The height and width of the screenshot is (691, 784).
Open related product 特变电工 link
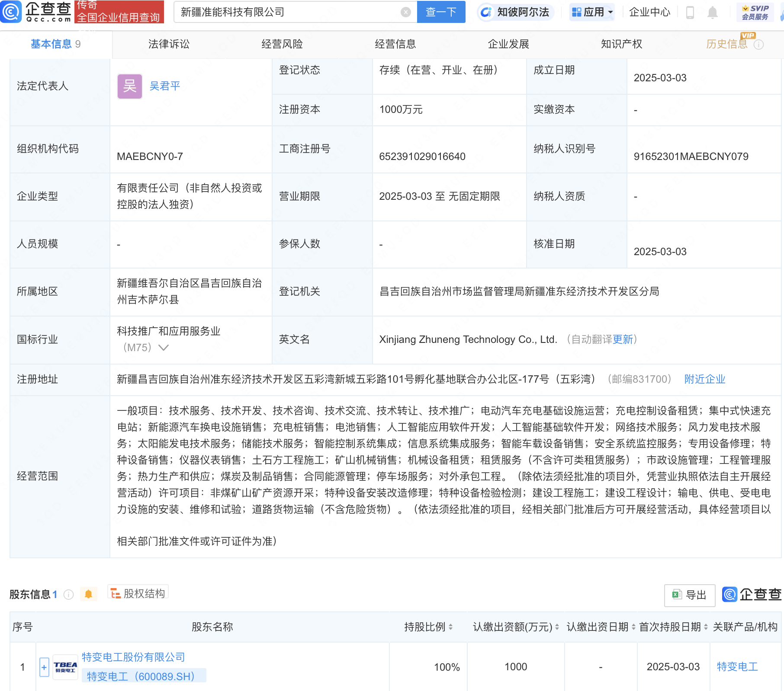[737, 667]
